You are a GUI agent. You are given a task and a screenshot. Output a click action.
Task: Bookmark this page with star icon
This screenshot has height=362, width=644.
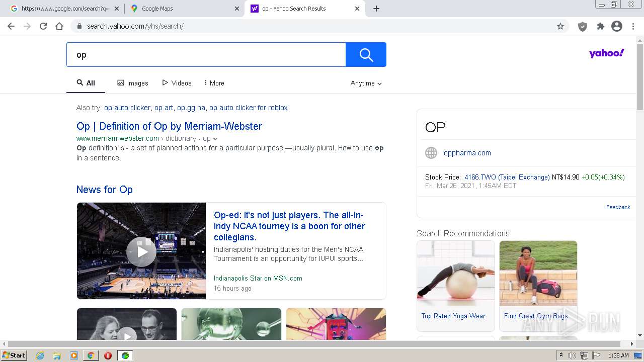[560, 26]
